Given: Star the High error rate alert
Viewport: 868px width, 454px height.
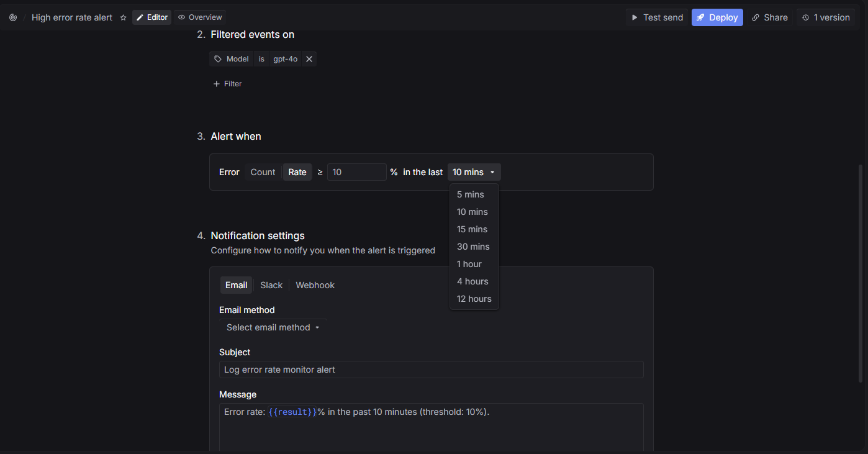Looking at the screenshot, I should (x=123, y=17).
